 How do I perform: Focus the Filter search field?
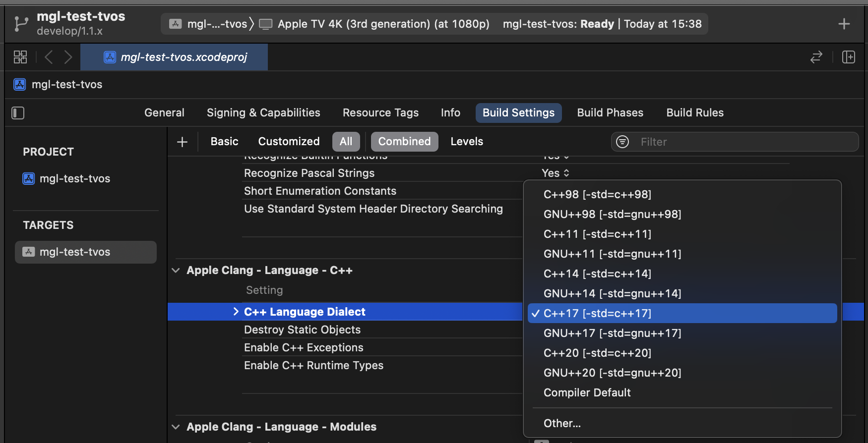pyautogui.click(x=735, y=142)
